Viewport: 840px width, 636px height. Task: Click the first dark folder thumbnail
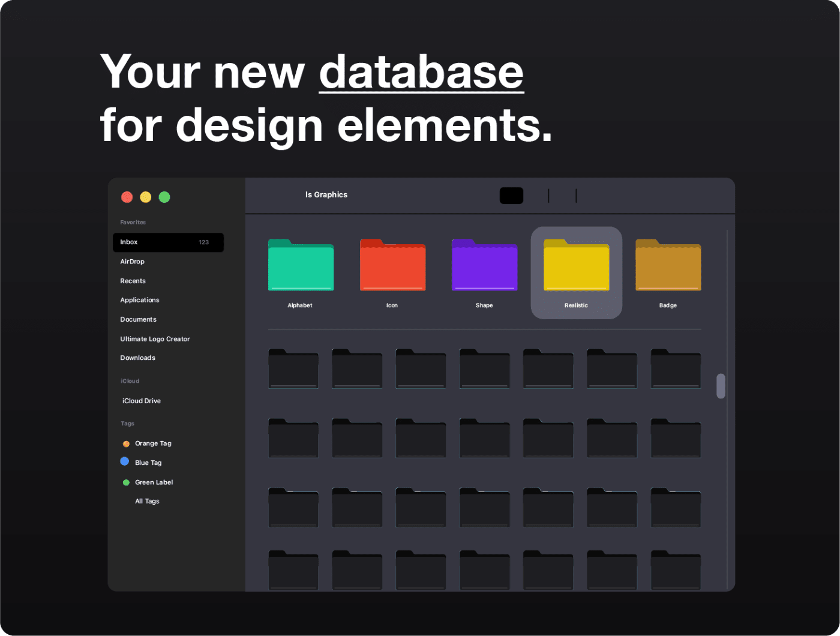[293, 369]
